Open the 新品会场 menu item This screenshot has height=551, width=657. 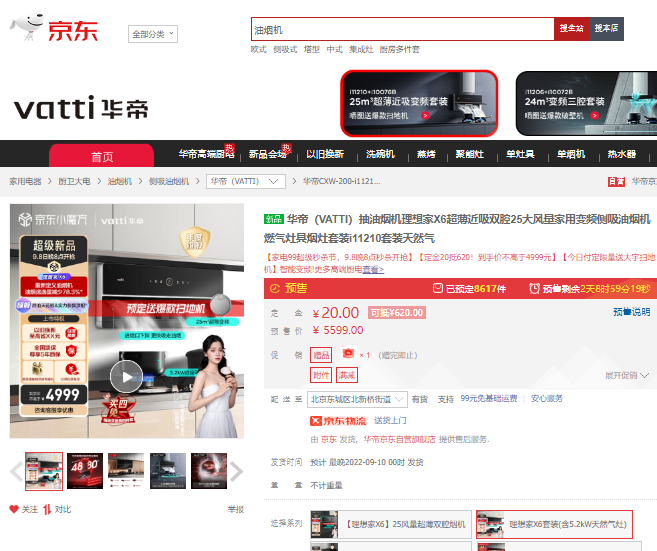click(x=269, y=154)
